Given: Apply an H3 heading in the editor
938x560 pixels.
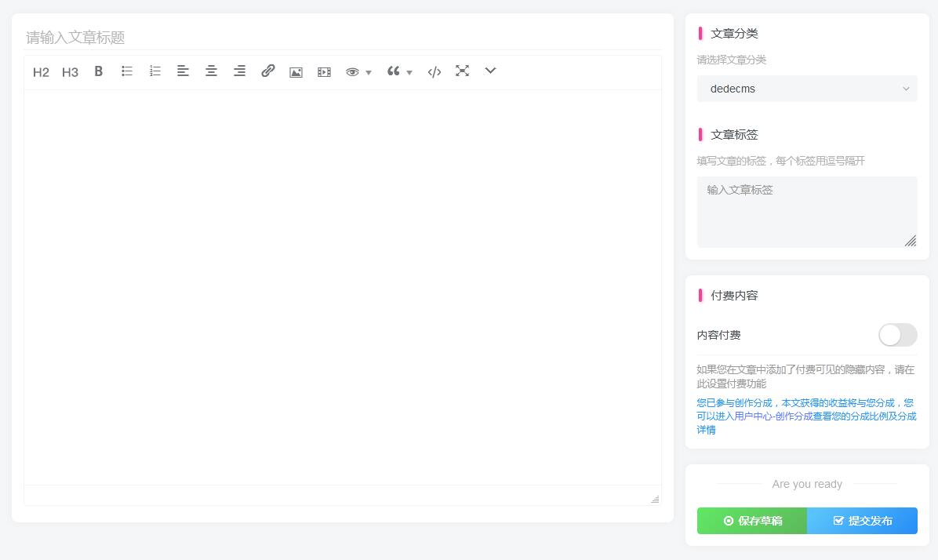Looking at the screenshot, I should click(x=70, y=71).
